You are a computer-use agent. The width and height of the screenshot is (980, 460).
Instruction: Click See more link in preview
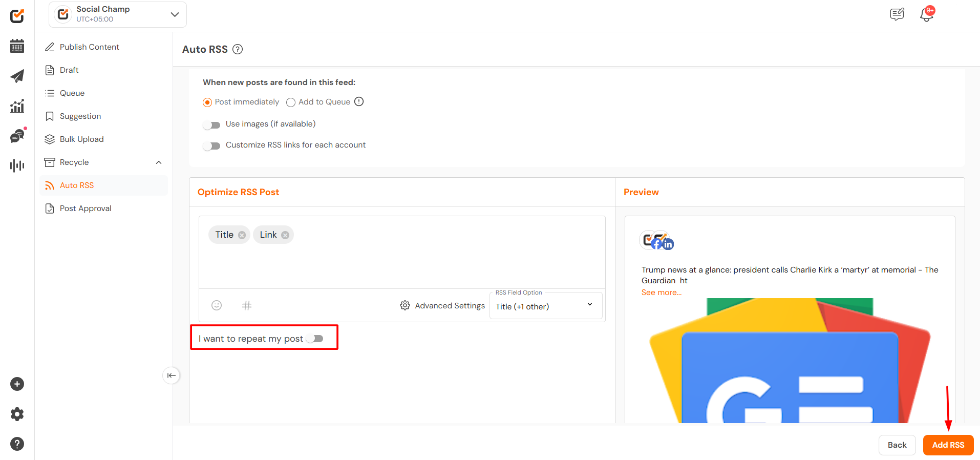[661, 292]
